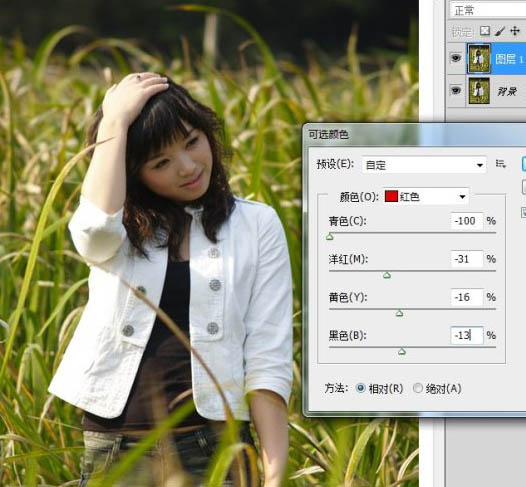The width and height of the screenshot is (526, 487).
Task: Hide layer 图层 1 with eye icon
Action: click(x=455, y=58)
